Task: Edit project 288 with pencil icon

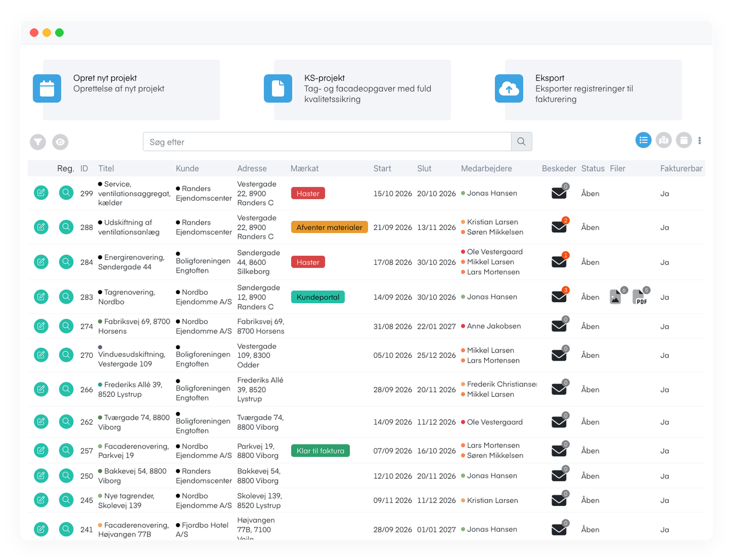Action: coord(41,227)
